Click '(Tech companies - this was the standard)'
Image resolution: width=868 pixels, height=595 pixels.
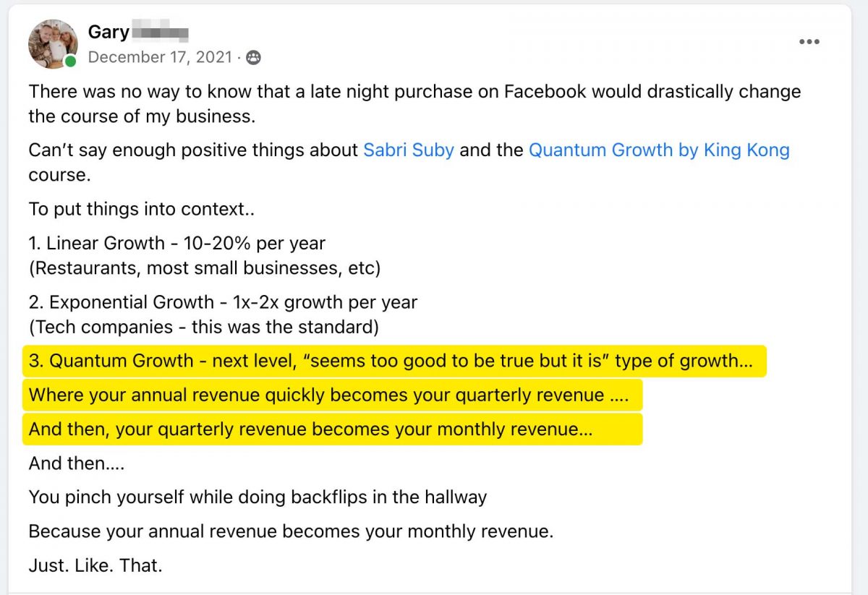(x=204, y=327)
